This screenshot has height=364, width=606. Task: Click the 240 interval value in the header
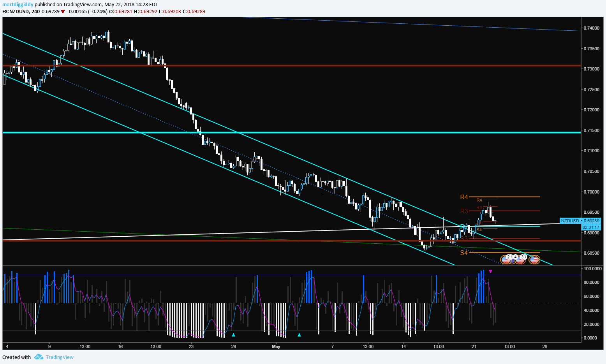click(x=35, y=12)
